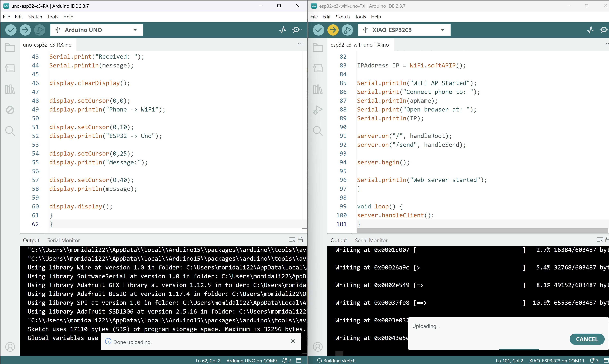Toggle bottom panel icon in left status bar
This screenshot has width=609, height=364.
(299, 360)
